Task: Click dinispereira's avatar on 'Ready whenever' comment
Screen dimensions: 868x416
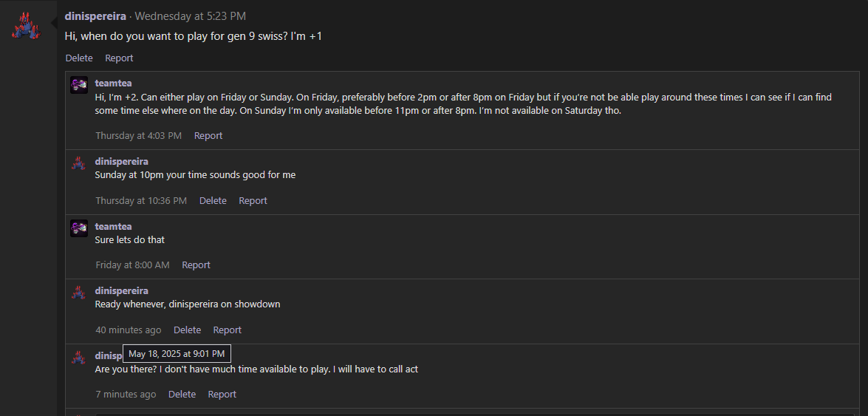Action: pos(79,293)
